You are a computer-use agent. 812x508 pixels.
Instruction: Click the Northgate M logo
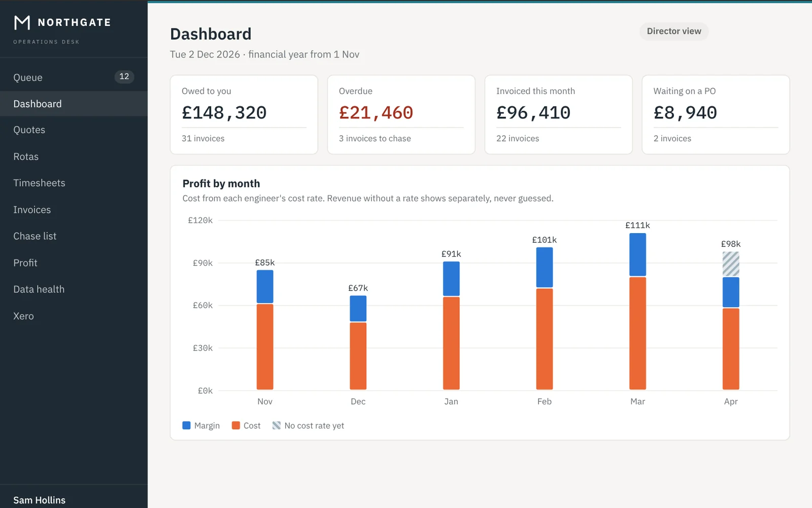(x=22, y=22)
